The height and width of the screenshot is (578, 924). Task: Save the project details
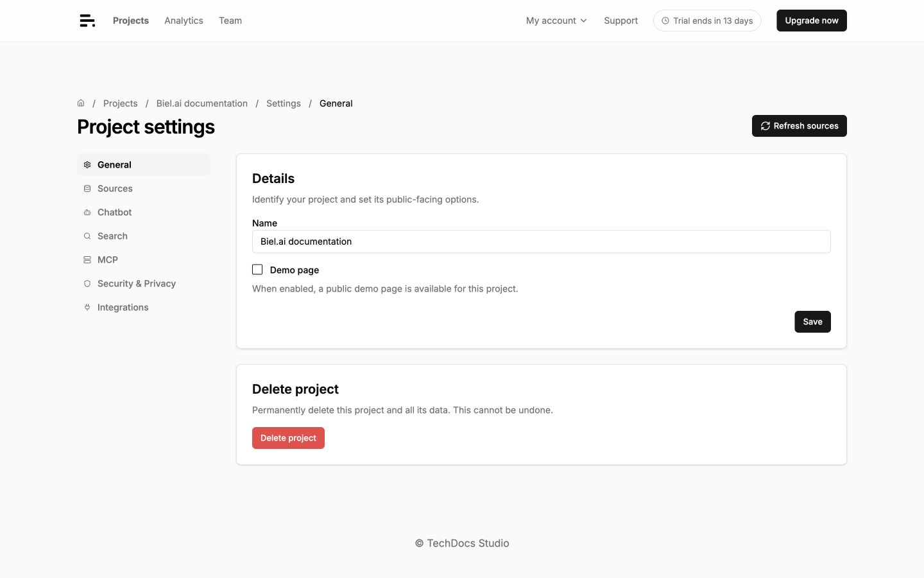click(x=812, y=322)
